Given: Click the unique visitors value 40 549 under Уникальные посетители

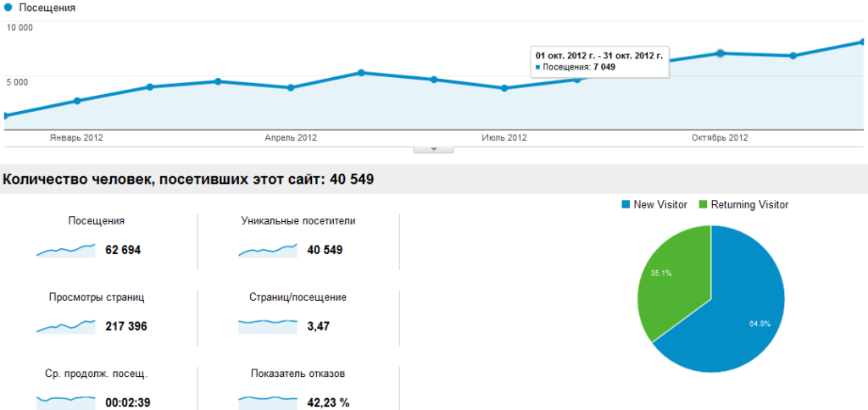Looking at the screenshot, I should (x=325, y=250).
